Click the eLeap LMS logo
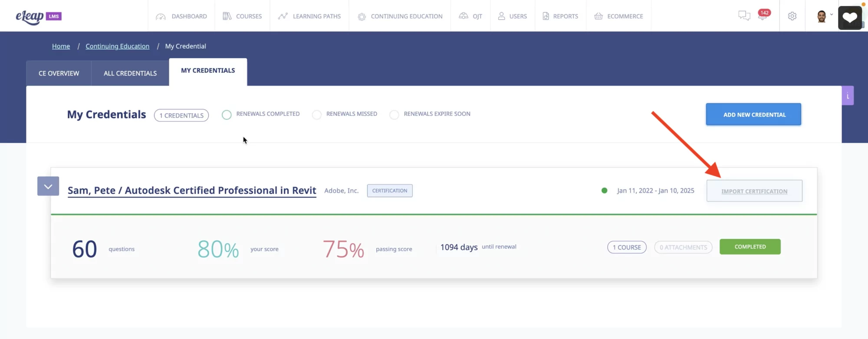The height and width of the screenshot is (339, 868). (x=39, y=16)
